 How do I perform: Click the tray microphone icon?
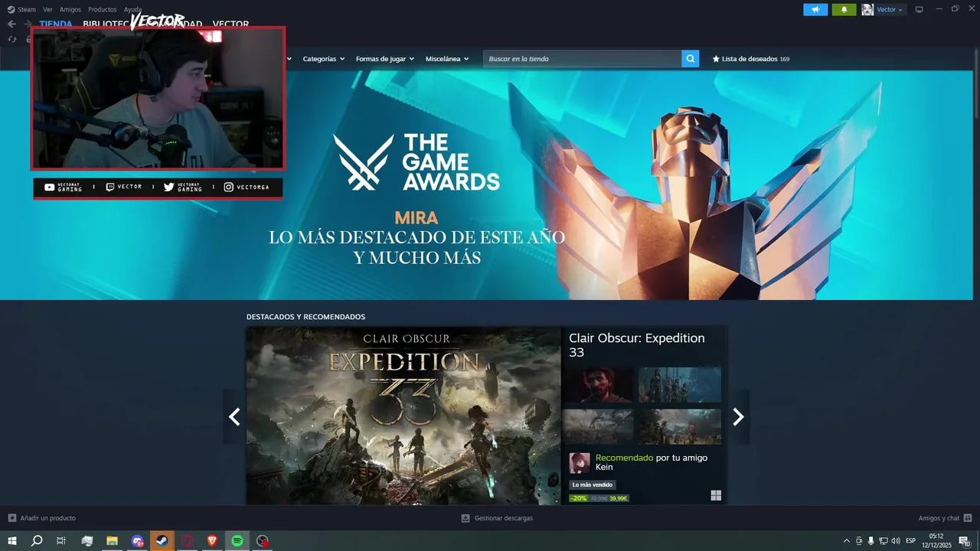click(x=871, y=541)
